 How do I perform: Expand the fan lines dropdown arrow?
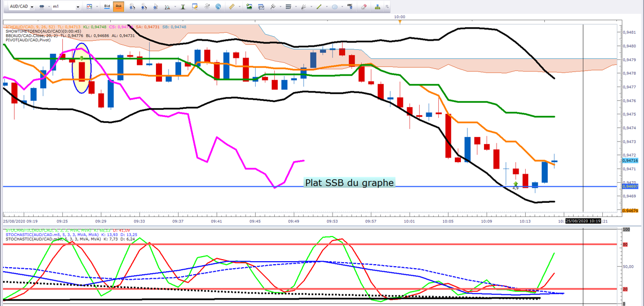[311, 7]
